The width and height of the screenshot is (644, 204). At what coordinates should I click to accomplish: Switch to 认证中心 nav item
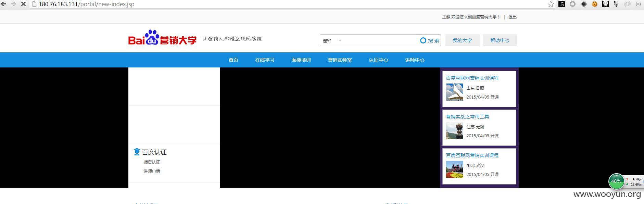click(x=378, y=60)
